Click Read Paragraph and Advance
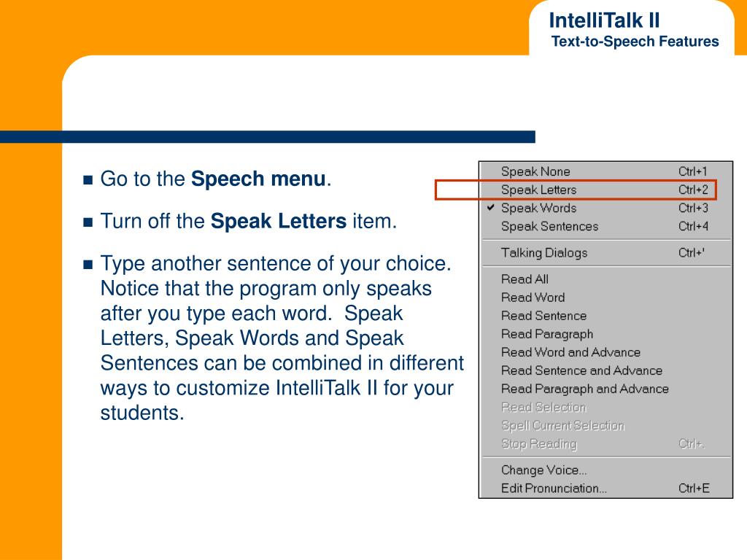 [605, 389]
